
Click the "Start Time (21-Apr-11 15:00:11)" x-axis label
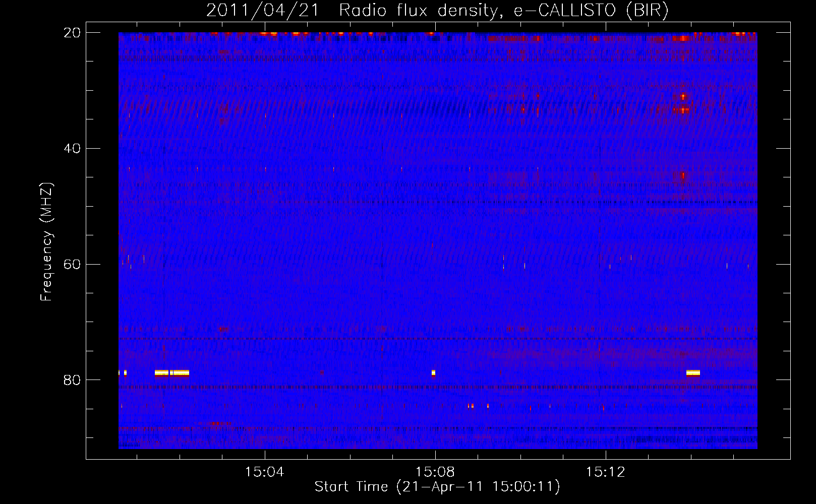(437, 487)
